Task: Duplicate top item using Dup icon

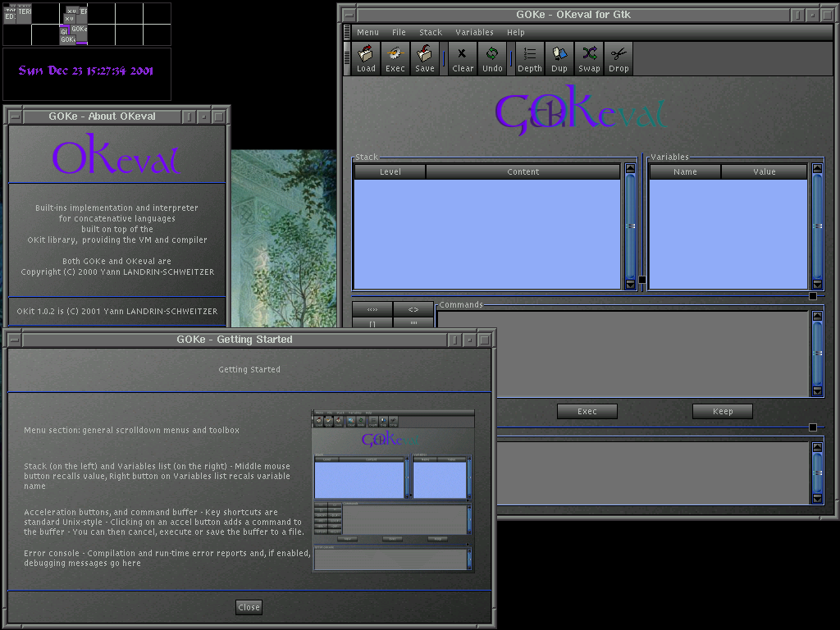Action: point(559,59)
